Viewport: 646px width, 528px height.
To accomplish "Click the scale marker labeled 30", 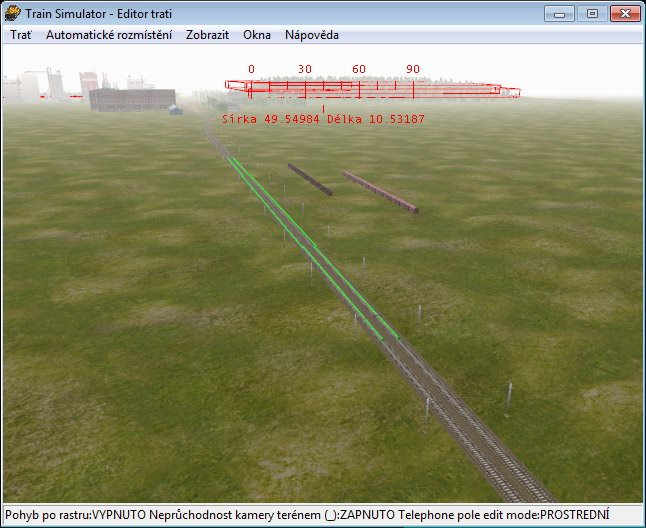I will pyautogui.click(x=305, y=69).
